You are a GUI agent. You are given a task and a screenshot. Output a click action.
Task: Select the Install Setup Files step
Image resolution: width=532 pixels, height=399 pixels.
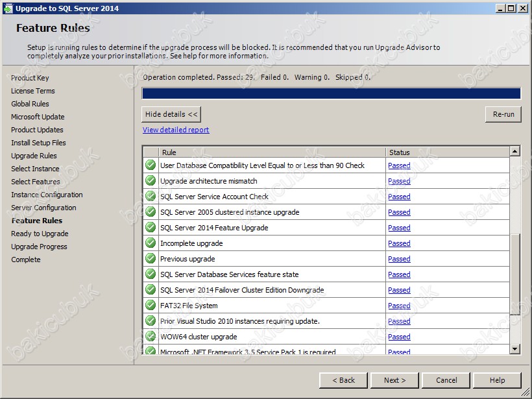(x=38, y=143)
